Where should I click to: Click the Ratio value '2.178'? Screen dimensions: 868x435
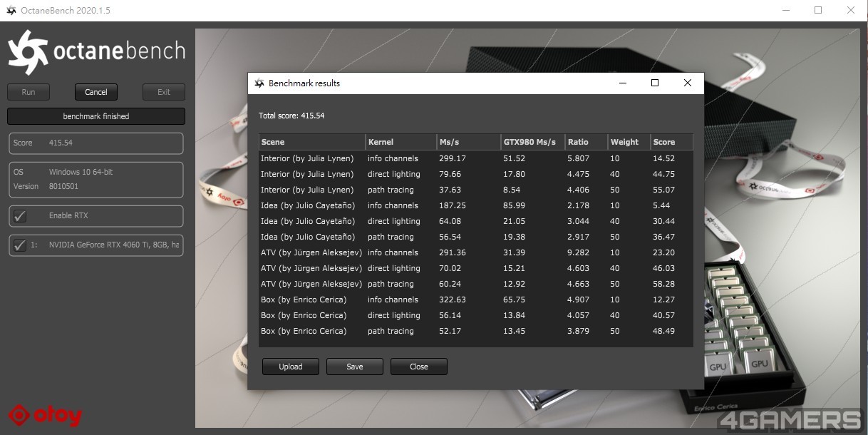tap(579, 205)
